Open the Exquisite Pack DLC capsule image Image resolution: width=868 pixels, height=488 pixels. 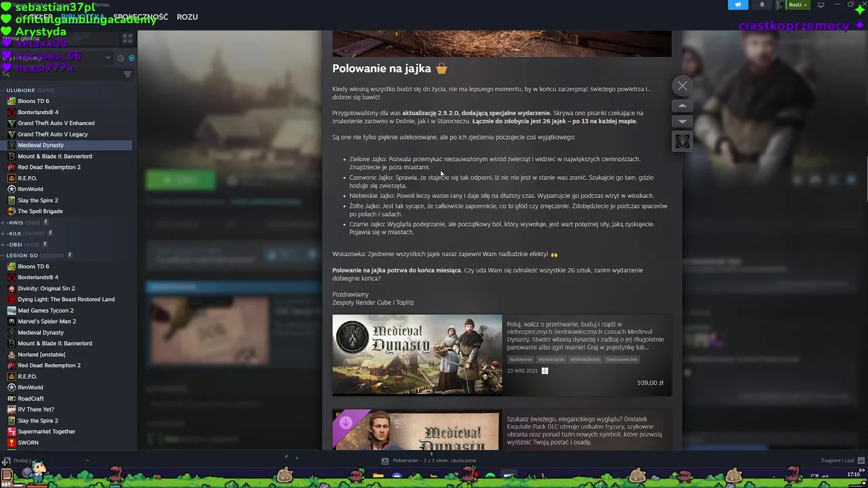click(417, 430)
